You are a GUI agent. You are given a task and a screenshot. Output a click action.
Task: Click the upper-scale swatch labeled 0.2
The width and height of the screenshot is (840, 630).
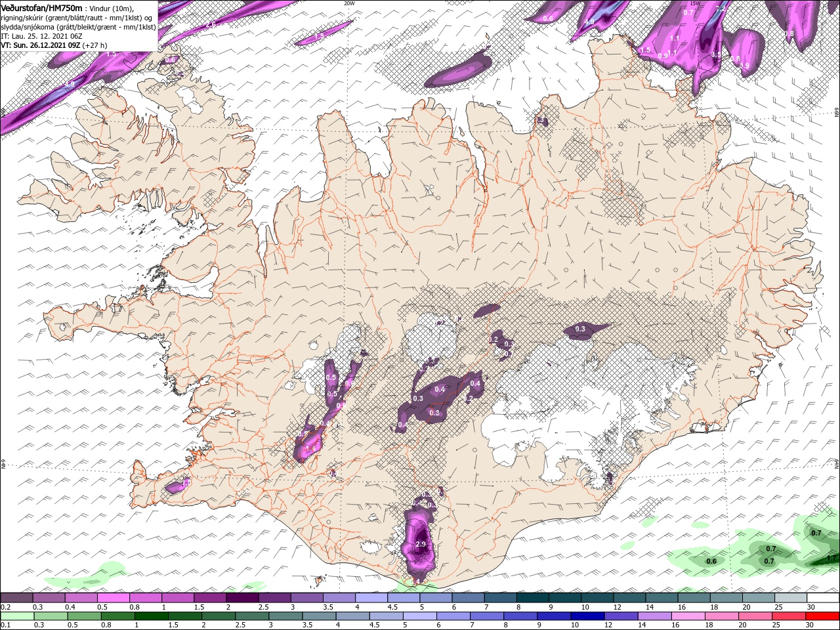(16, 598)
